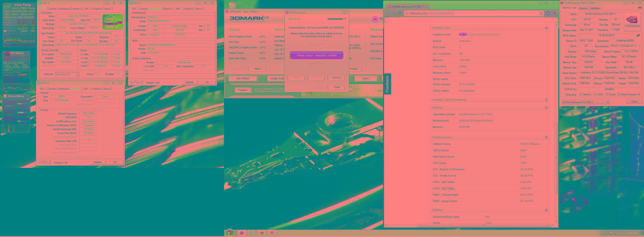This screenshot has width=644, height=237.
Task: Click the blue stop-hand extension icon
Action: coord(548,13)
